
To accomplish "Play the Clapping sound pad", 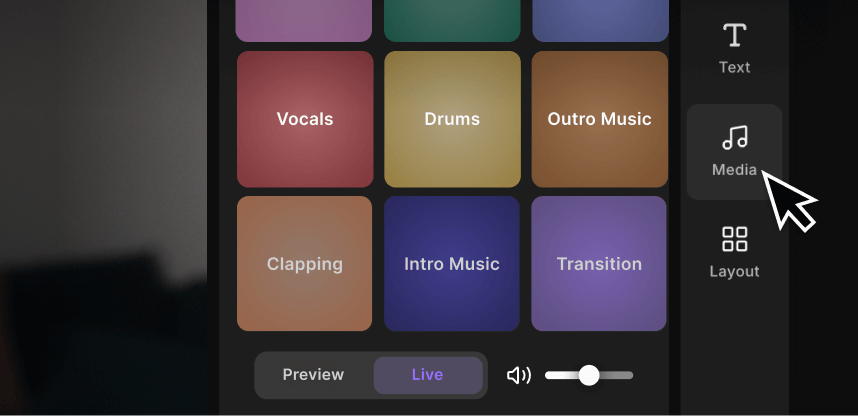I will point(305,264).
